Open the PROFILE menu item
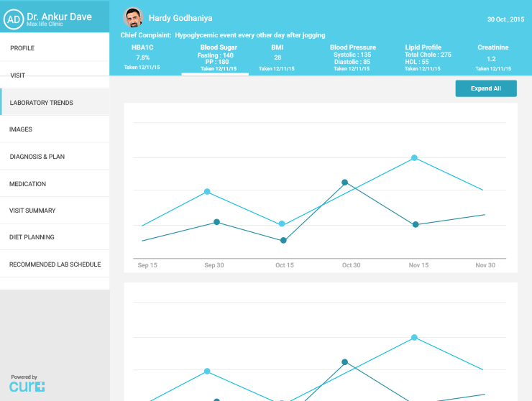 coord(55,48)
